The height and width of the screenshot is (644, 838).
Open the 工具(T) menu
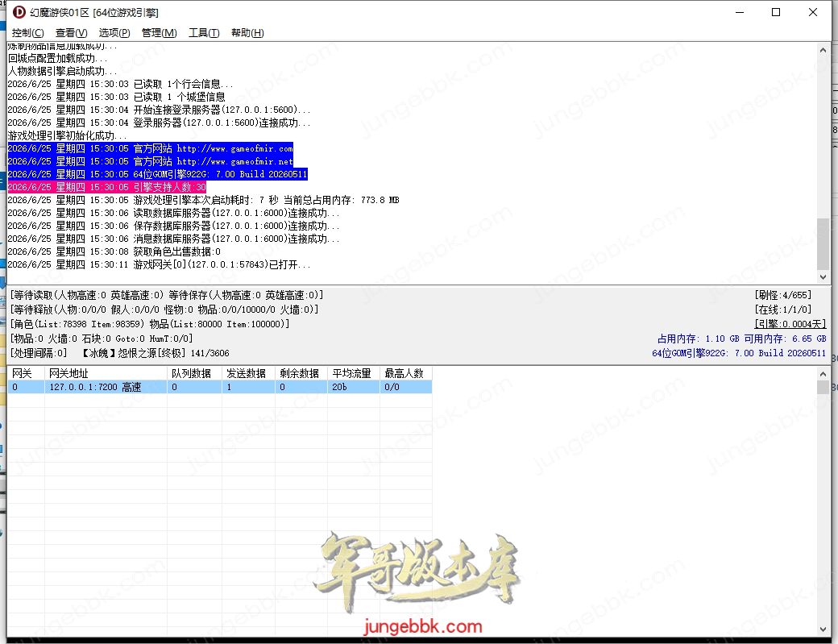pyautogui.click(x=204, y=33)
